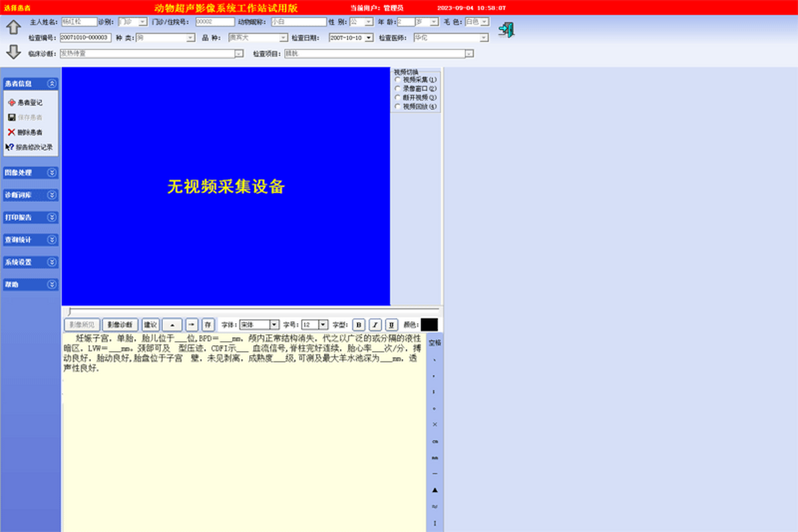Toggle italic with the I button
The height and width of the screenshot is (532, 798).
click(375, 325)
